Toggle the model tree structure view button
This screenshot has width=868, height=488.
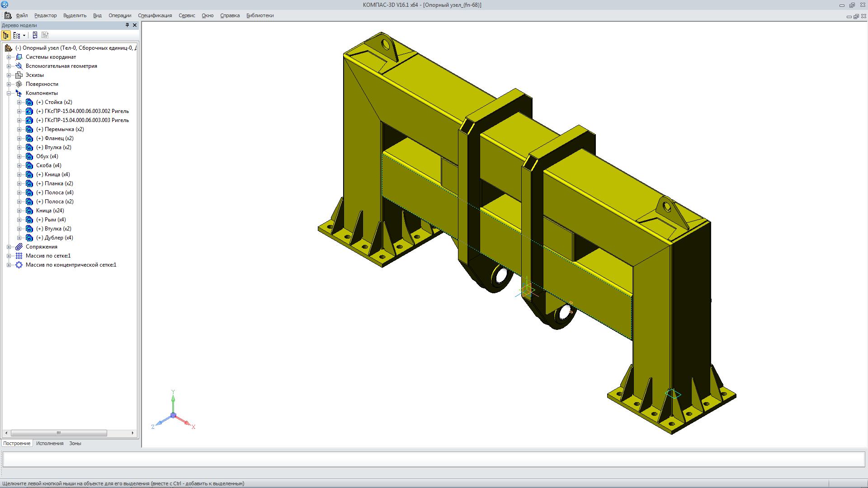(6, 35)
